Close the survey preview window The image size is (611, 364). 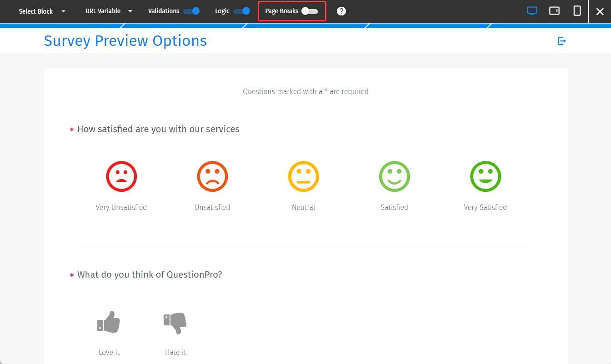coord(600,11)
